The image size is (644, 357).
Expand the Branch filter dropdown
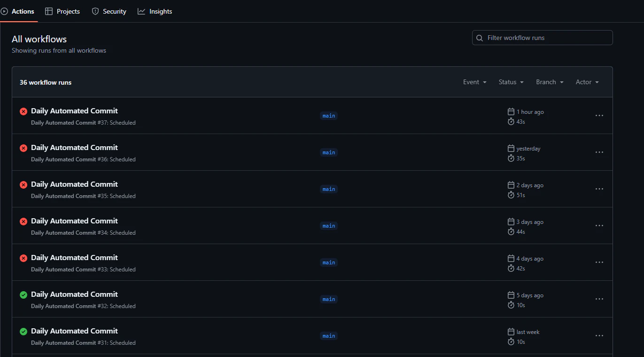(550, 82)
